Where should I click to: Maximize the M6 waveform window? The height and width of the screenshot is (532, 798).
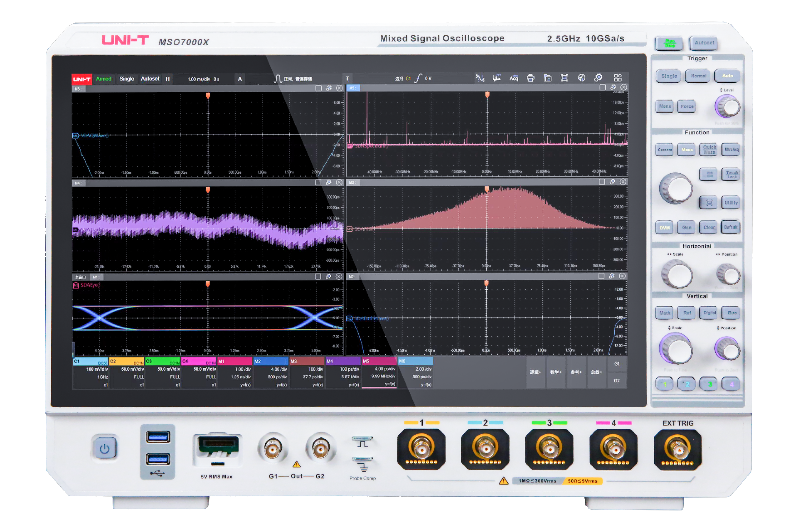(318, 88)
